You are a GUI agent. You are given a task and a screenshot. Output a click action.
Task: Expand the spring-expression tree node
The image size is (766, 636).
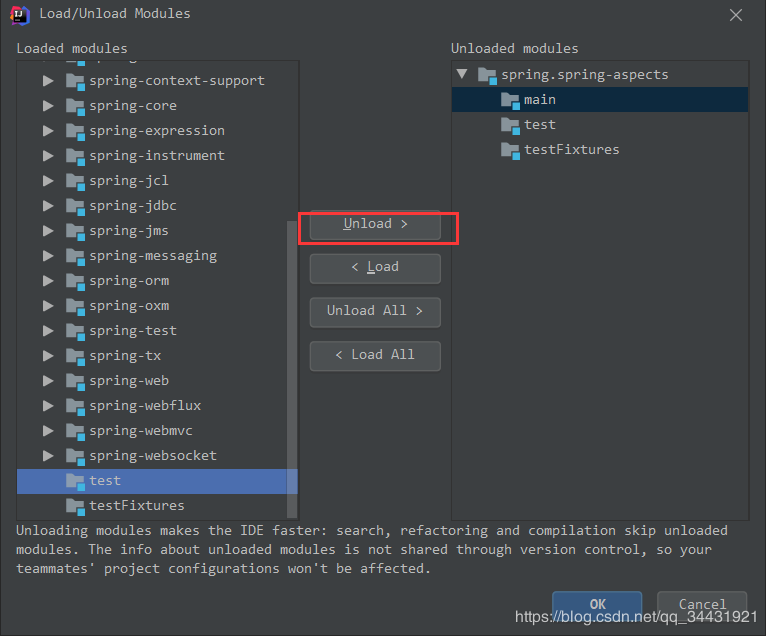[48, 130]
